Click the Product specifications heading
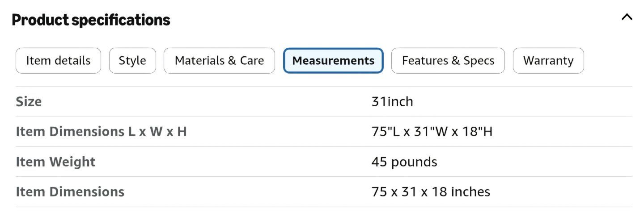 pos(91,20)
